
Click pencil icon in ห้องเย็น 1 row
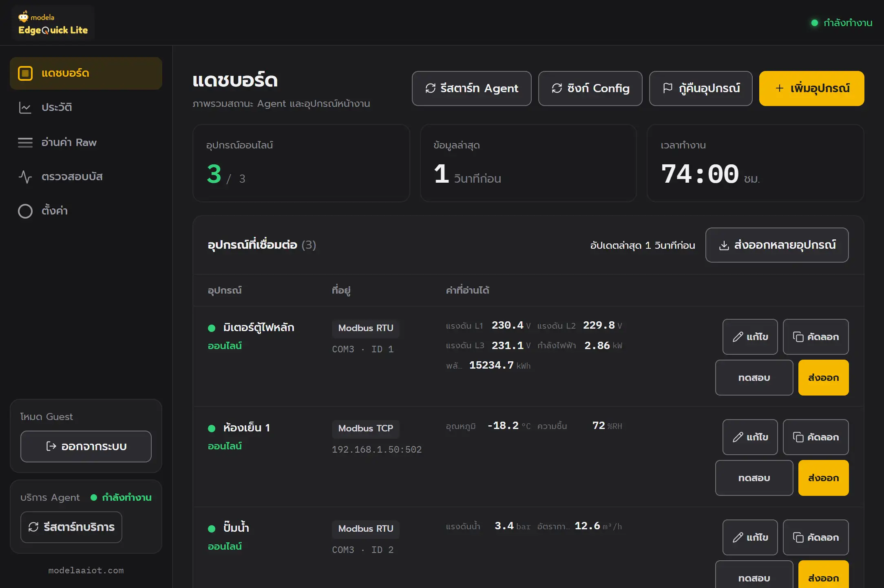pyautogui.click(x=738, y=437)
